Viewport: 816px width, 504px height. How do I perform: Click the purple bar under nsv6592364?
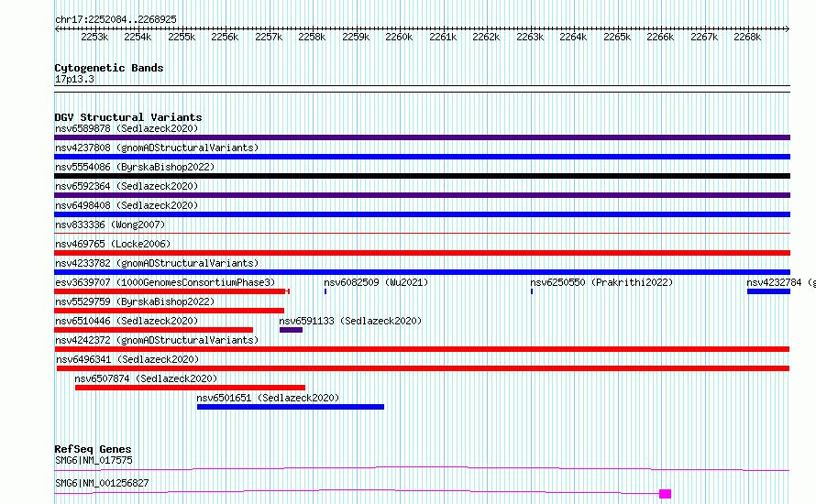pos(422,195)
